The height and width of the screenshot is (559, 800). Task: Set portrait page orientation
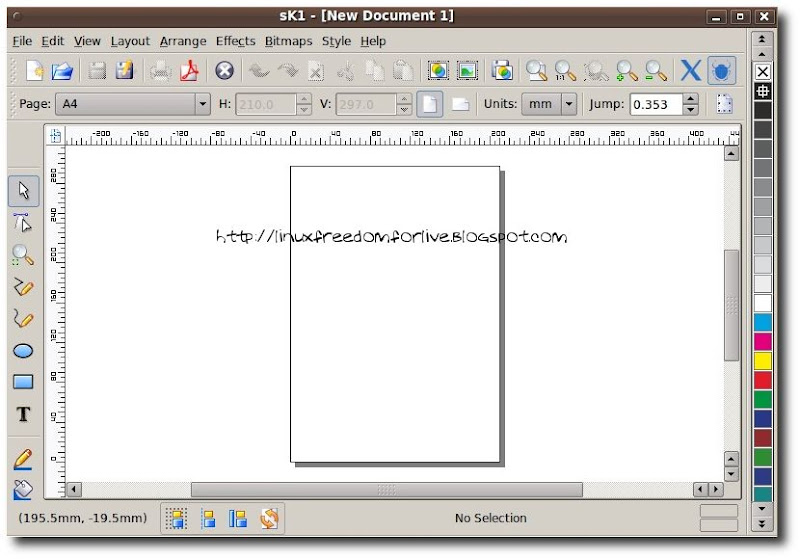(x=430, y=104)
